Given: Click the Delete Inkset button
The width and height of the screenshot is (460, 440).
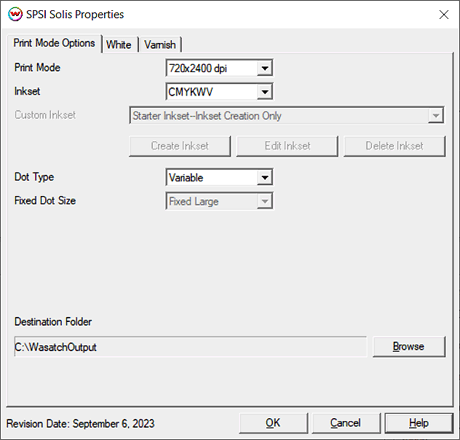Looking at the screenshot, I should click(x=395, y=146).
